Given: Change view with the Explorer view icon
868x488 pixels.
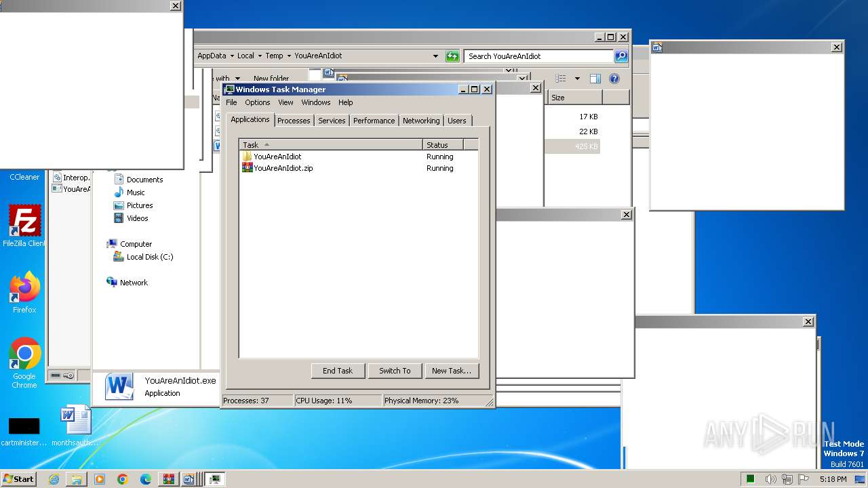Looking at the screenshot, I should pos(561,79).
